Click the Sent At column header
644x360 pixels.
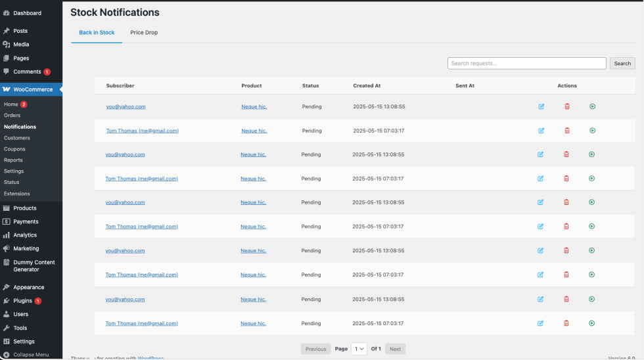point(465,86)
